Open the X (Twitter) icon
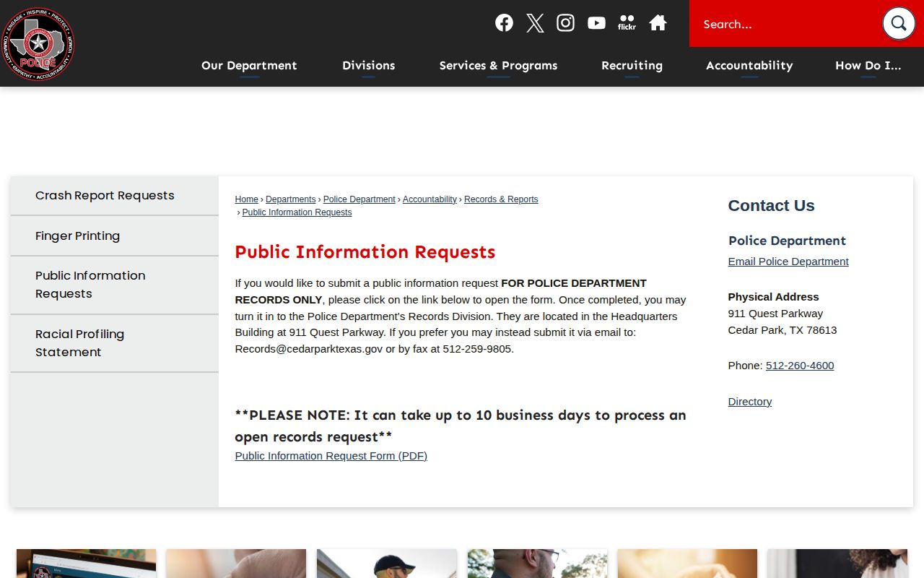The width and height of the screenshot is (924, 578). tap(535, 23)
